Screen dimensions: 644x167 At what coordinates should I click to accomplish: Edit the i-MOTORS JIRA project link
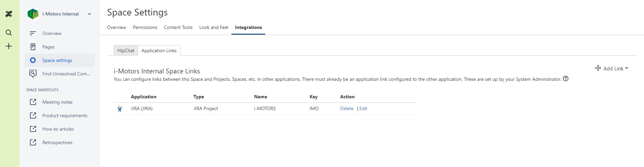click(x=363, y=108)
